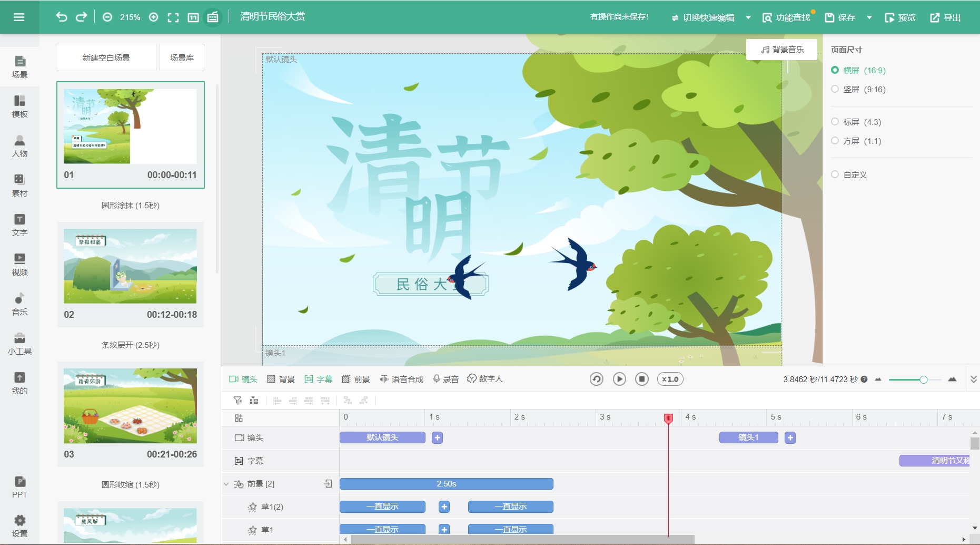Open the 场景库 scene library
The height and width of the screenshot is (545, 980).
click(182, 57)
